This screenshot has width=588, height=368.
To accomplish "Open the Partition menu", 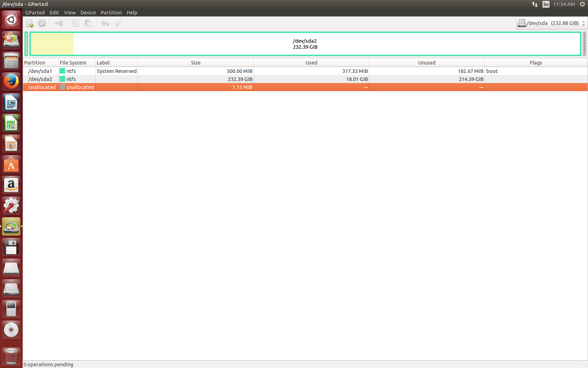I will (x=111, y=13).
